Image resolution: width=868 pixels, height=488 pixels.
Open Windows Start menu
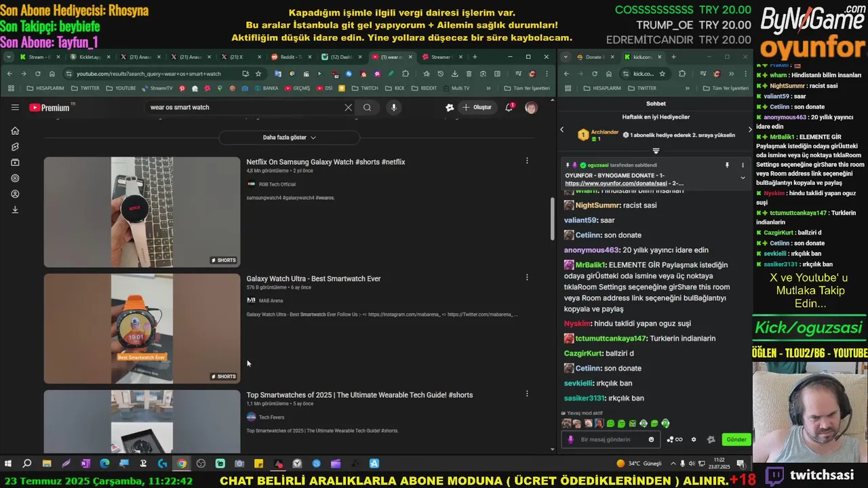8,464
